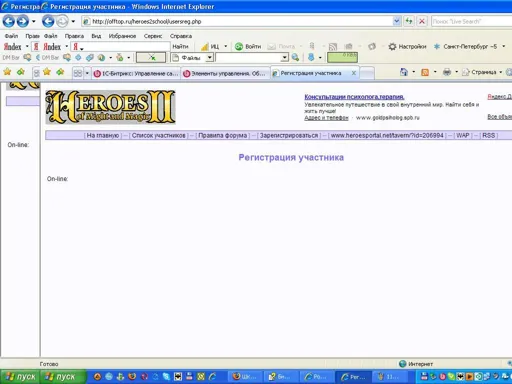Go to На главную link
The image size is (512, 384).
click(102, 135)
